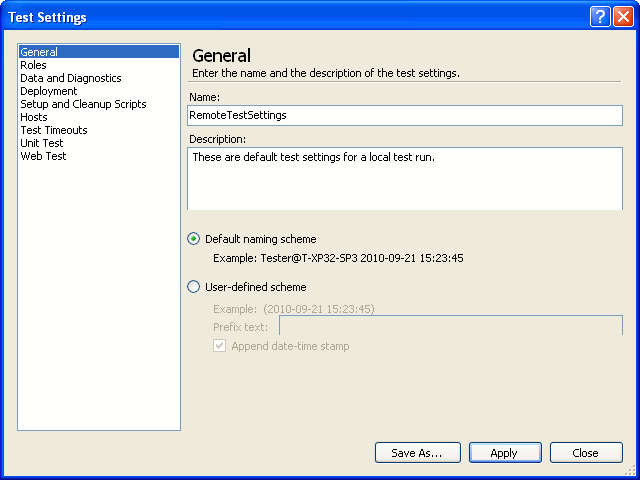The width and height of the screenshot is (640, 480).
Task: Click the Close button at bottom
Action: (586, 453)
